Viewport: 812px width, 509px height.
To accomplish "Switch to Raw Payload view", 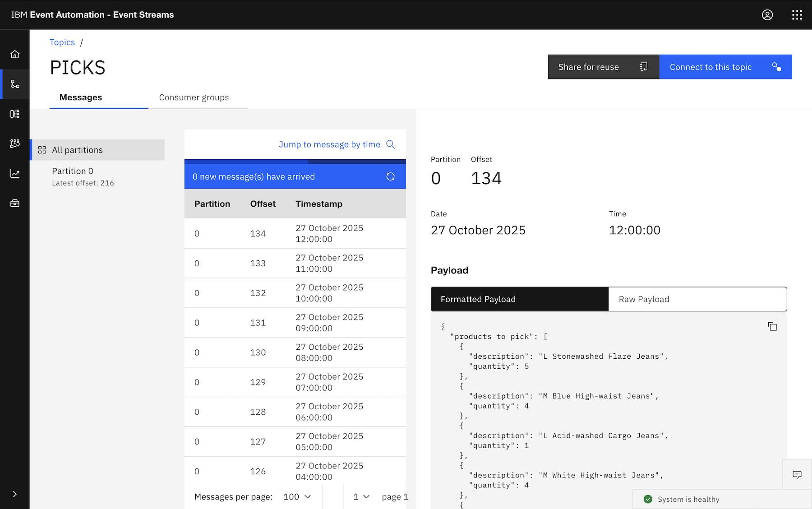I will [697, 299].
